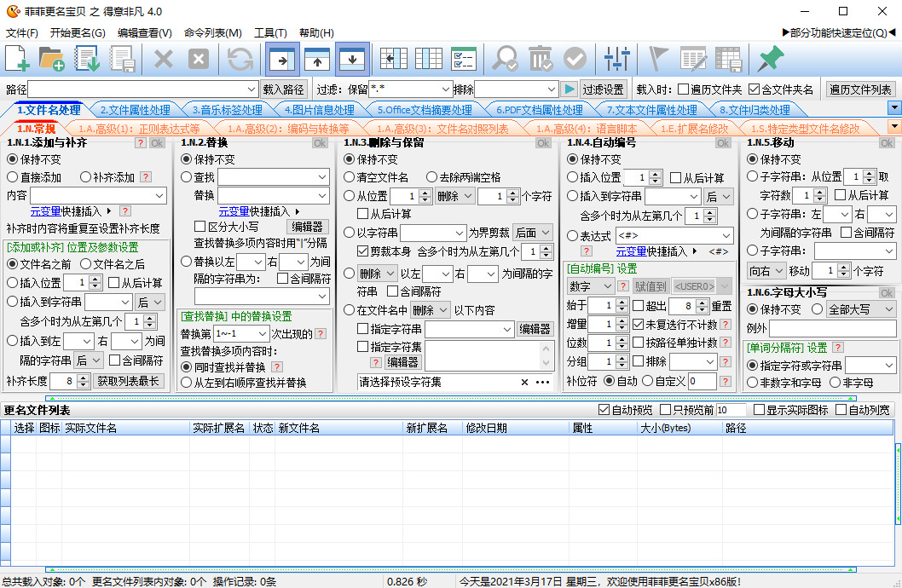Click the X to clear preset character set
Screen dimensions: 902x588
tap(524, 383)
